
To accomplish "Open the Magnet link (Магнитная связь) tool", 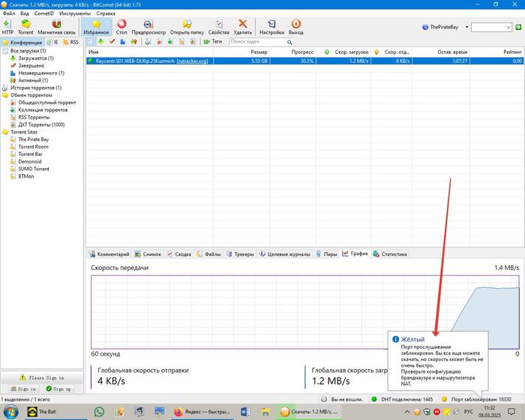I will coord(57,27).
